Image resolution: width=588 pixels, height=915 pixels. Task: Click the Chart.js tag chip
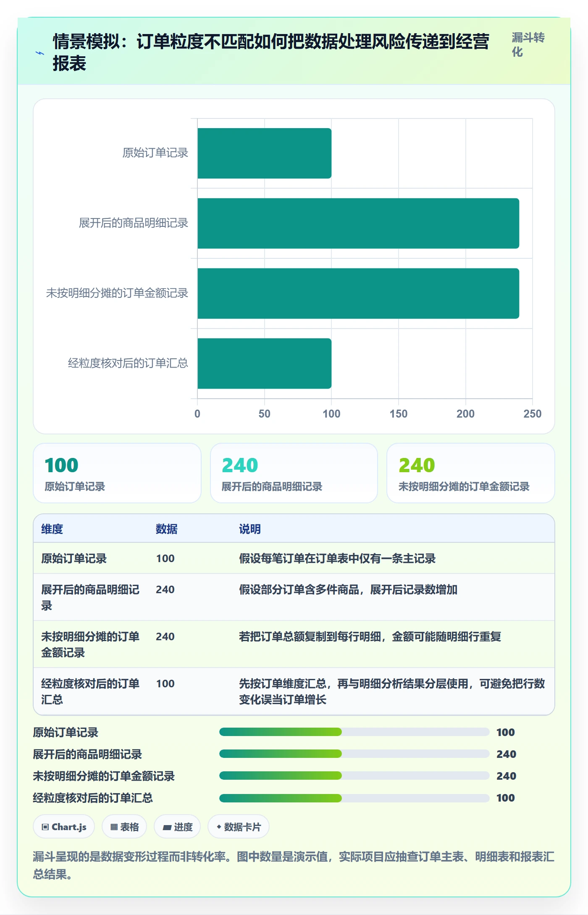pyautogui.click(x=64, y=827)
